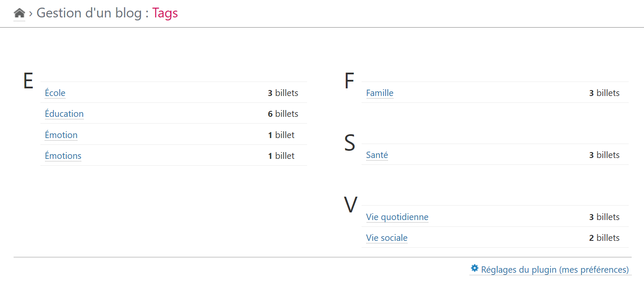Screen dimensions: 644x288
Task: Click the "Gestion d'un blog" breadcrumb text
Action: pyautogui.click(x=89, y=13)
